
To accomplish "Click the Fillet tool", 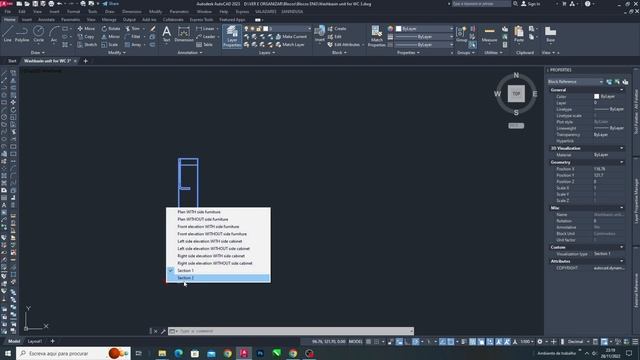I will (133, 37).
